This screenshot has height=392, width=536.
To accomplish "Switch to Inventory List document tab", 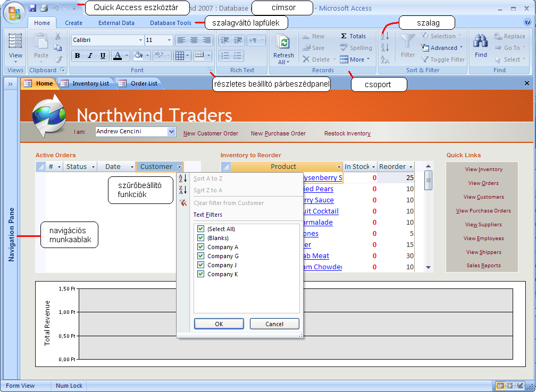I will click(x=86, y=83).
